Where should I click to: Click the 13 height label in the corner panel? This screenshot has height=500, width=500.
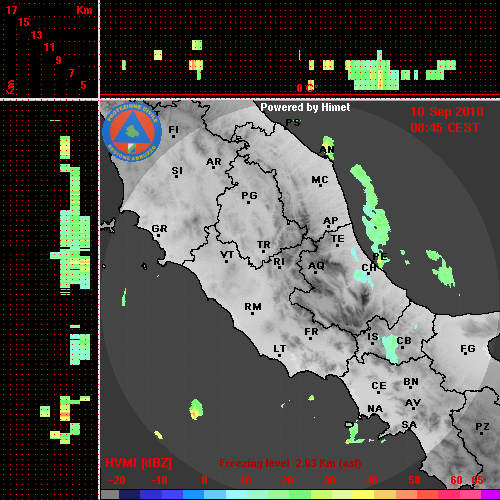tap(37, 35)
